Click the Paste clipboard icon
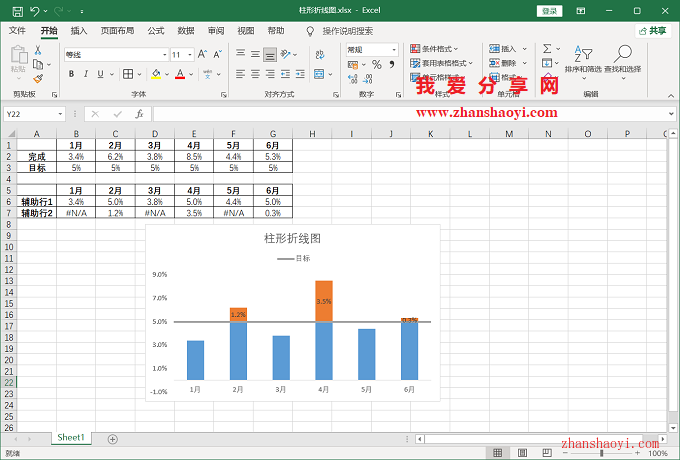 tap(19, 55)
